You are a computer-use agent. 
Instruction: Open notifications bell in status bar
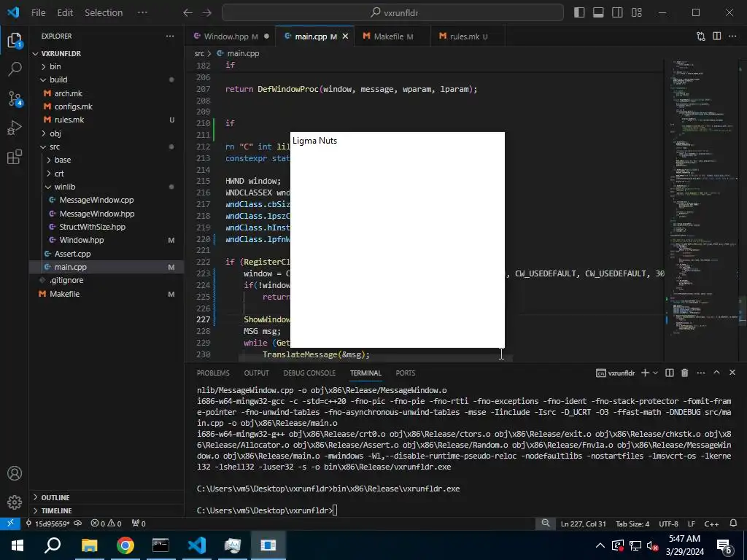click(734, 524)
